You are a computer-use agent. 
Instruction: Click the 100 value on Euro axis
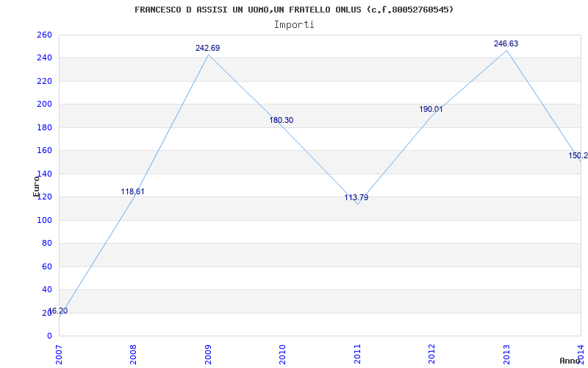[44, 220]
